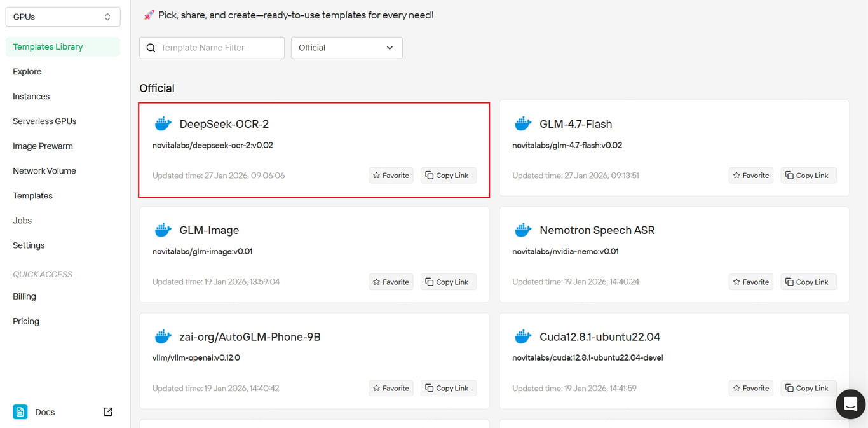Favorite the GLM-Image template
This screenshot has height=428, width=868.
(x=391, y=282)
